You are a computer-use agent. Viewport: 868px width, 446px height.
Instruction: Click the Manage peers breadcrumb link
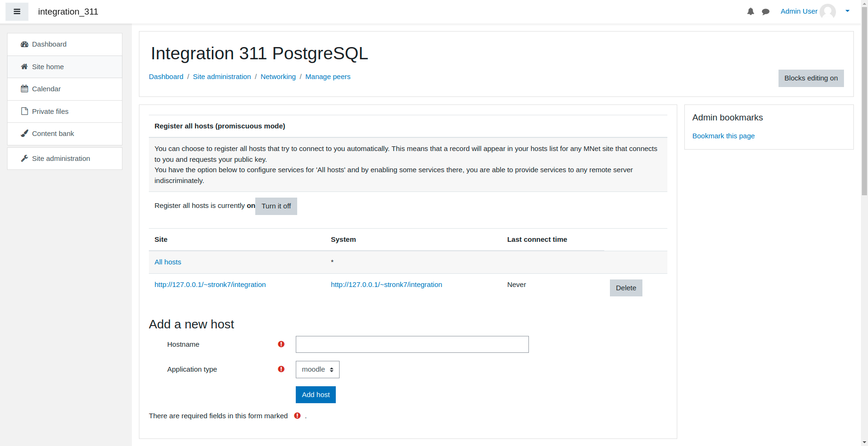tap(328, 77)
